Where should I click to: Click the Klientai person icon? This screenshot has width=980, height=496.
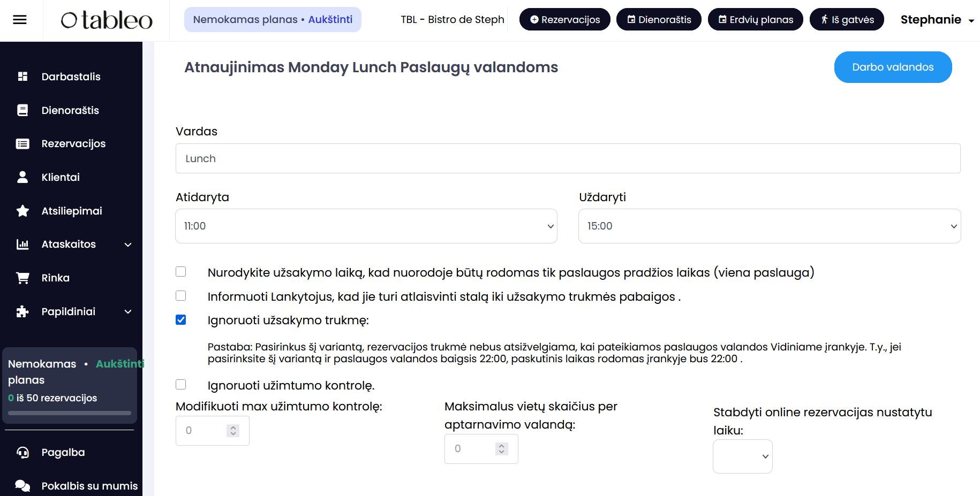(x=22, y=177)
